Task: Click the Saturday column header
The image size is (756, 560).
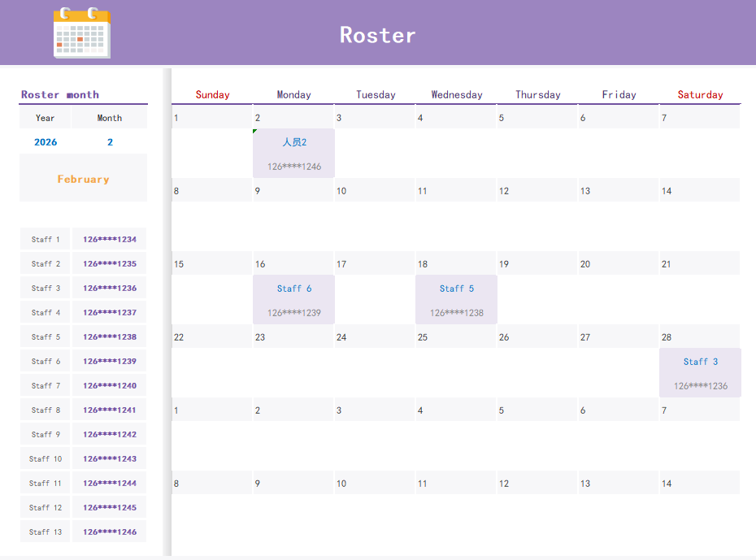Action: click(700, 95)
